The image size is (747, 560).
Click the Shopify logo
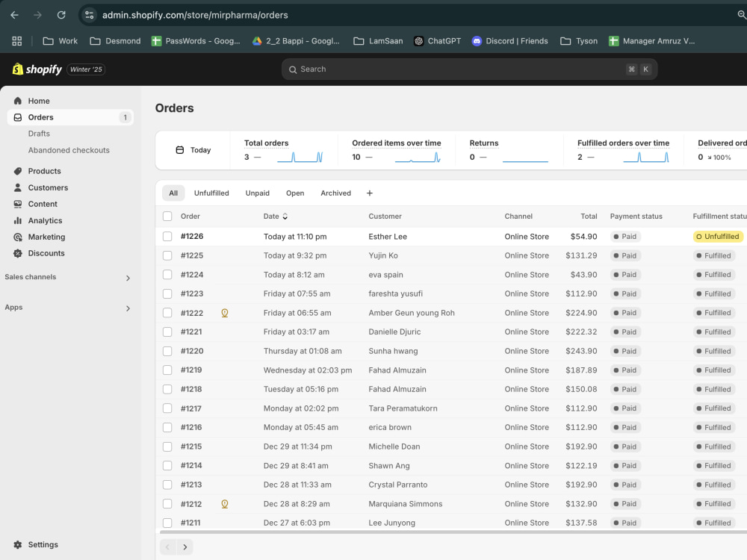tap(37, 69)
